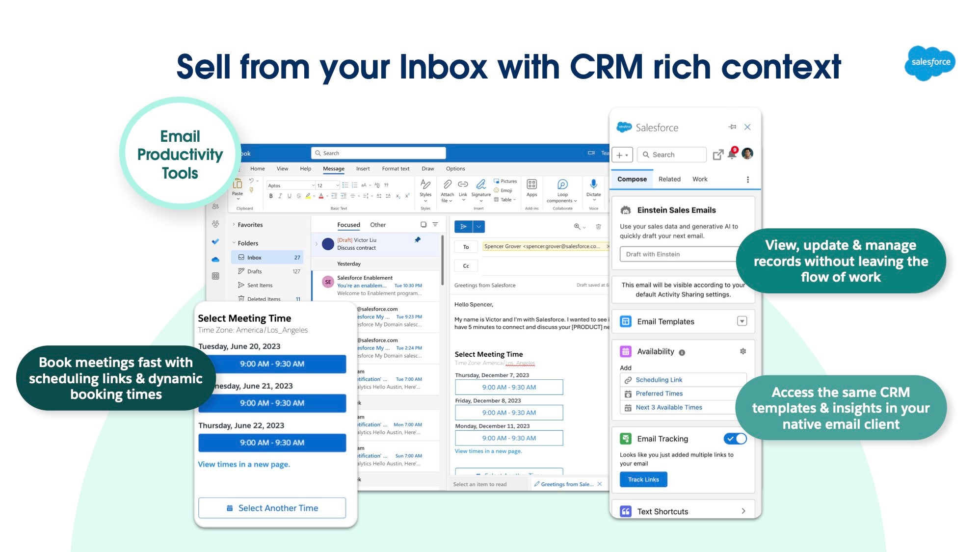Viewport: 980px width, 552px height.
Task: Open the Signature tool in ribbon
Action: [480, 185]
